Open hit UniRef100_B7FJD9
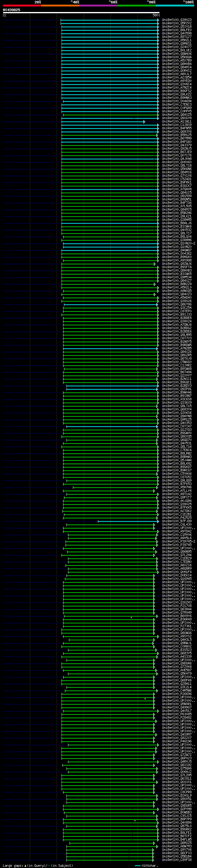Image resolution: width=197 pixels, height=868 pixels. tap(177, 521)
